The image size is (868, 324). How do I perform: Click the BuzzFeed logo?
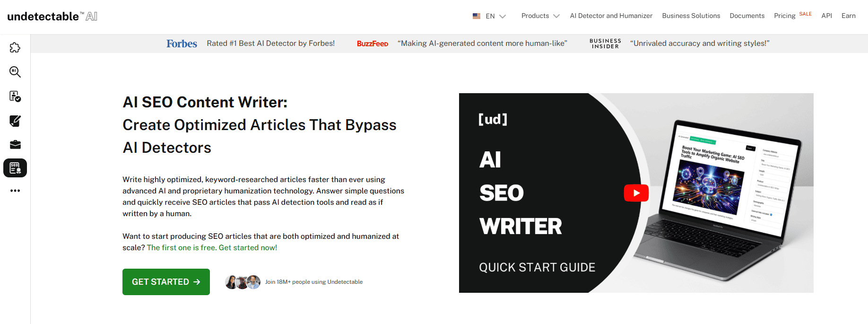coord(373,44)
